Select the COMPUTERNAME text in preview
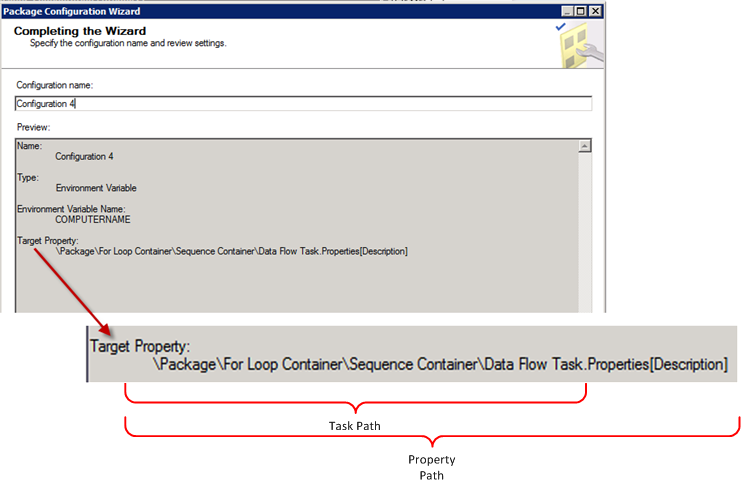 [x=93, y=219]
